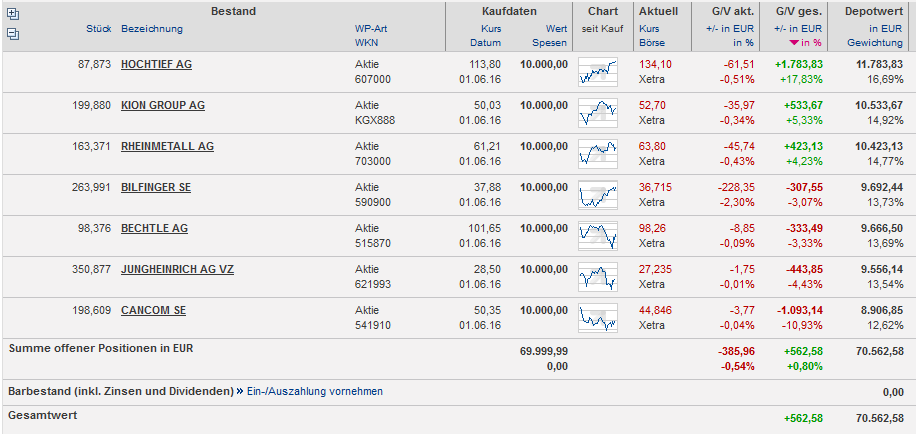Open the BECHTLE AG stock details
This screenshot has height=434, width=916.
(154, 228)
